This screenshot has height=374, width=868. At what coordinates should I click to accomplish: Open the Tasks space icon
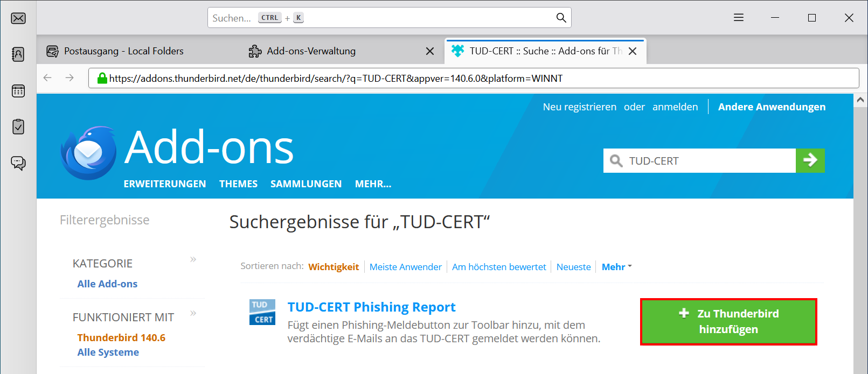(18, 127)
